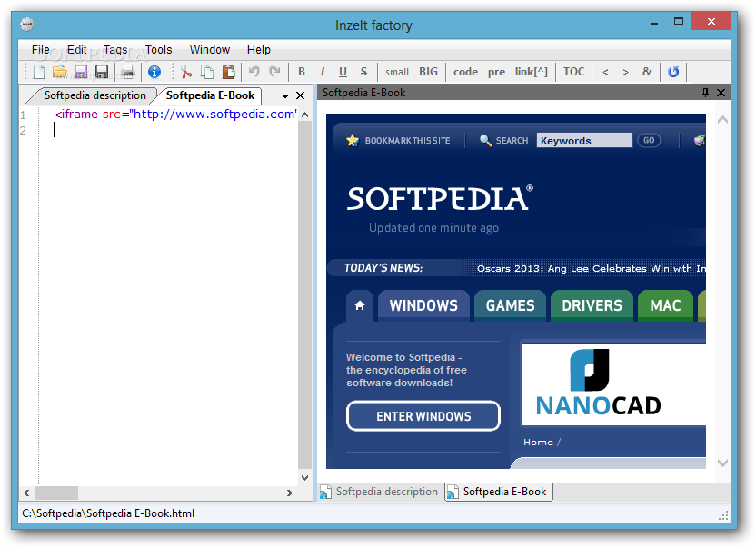Switch to Softpedia description editor tab

tap(95, 95)
